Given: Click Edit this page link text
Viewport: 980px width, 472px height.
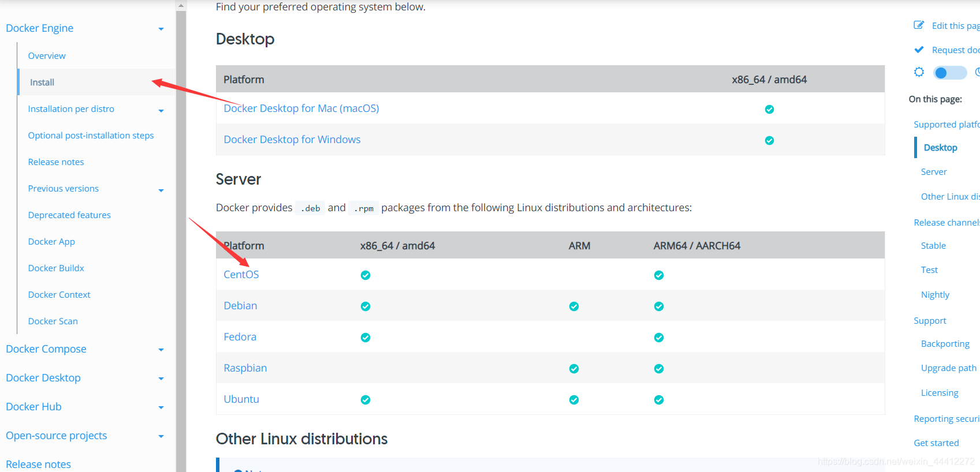Looking at the screenshot, I should tap(956, 26).
